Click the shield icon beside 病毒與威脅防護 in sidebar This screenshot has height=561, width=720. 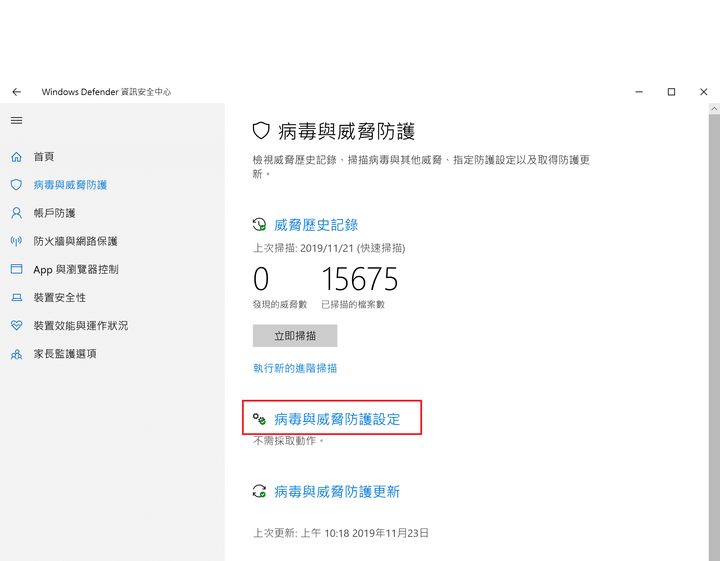pyautogui.click(x=16, y=185)
